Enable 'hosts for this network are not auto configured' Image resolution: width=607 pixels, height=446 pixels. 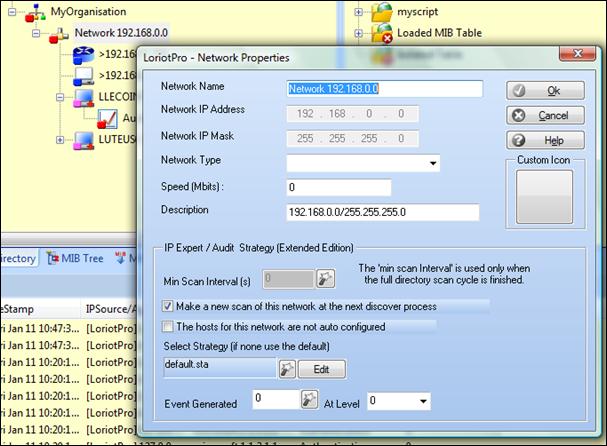point(167,326)
